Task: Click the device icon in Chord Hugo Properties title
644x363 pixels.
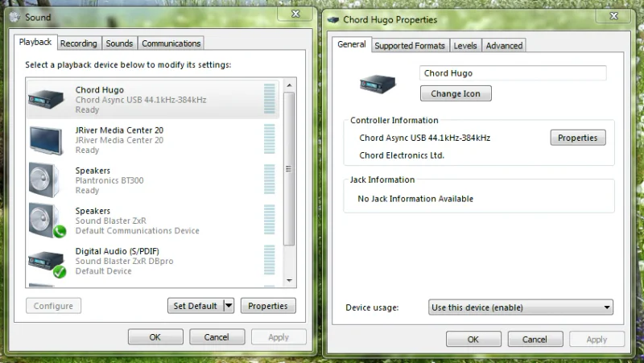Action: coord(333,19)
